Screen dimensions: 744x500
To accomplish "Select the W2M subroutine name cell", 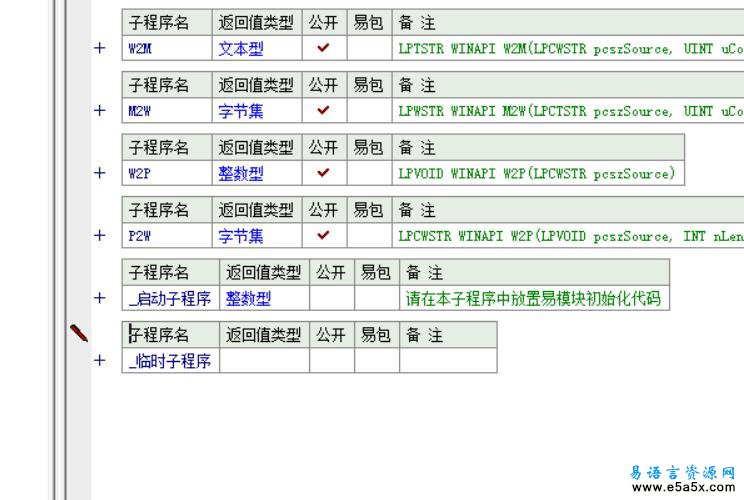I will coord(167,48).
